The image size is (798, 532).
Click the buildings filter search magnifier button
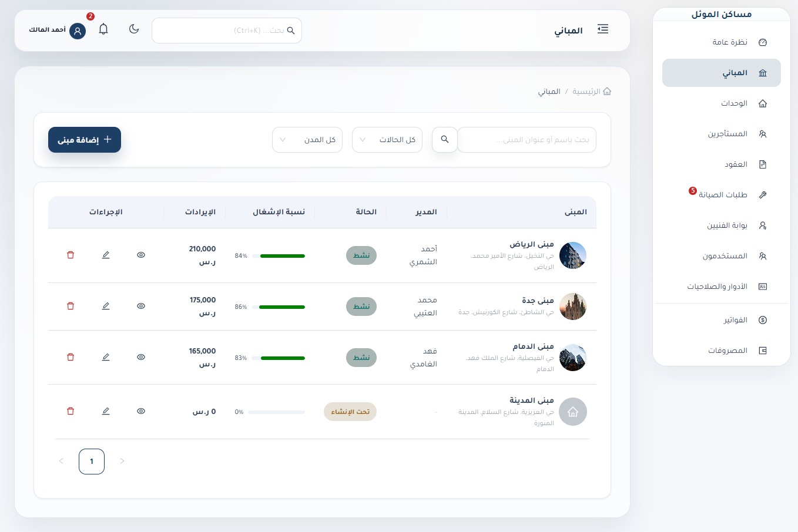[445, 140]
